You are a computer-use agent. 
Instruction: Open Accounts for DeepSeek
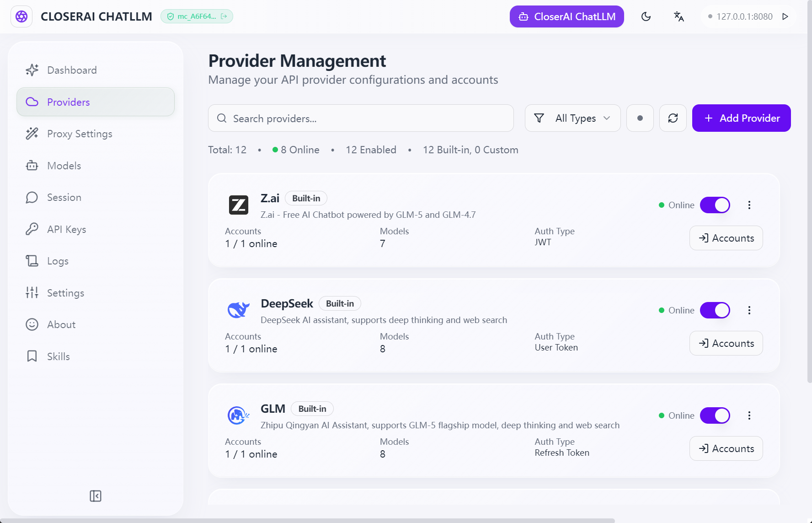point(726,343)
